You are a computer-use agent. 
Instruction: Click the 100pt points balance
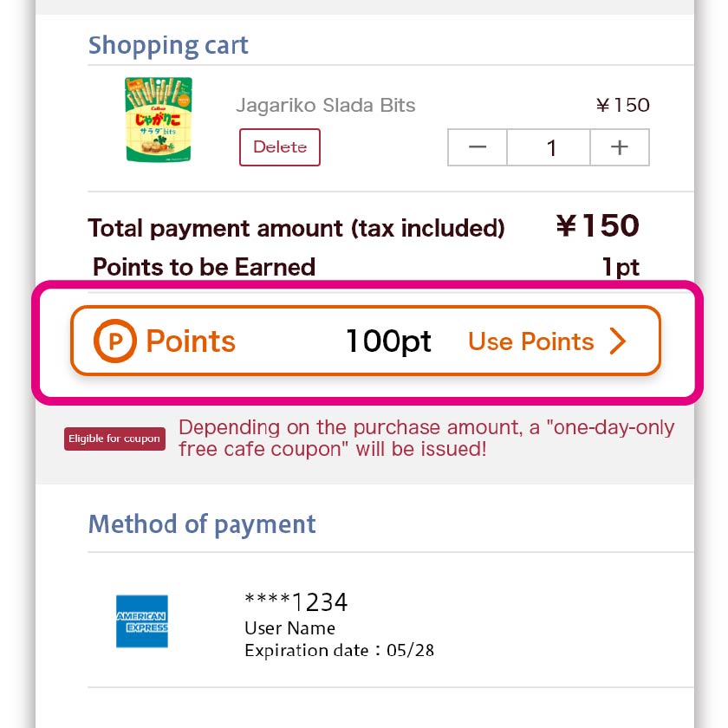point(388,341)
